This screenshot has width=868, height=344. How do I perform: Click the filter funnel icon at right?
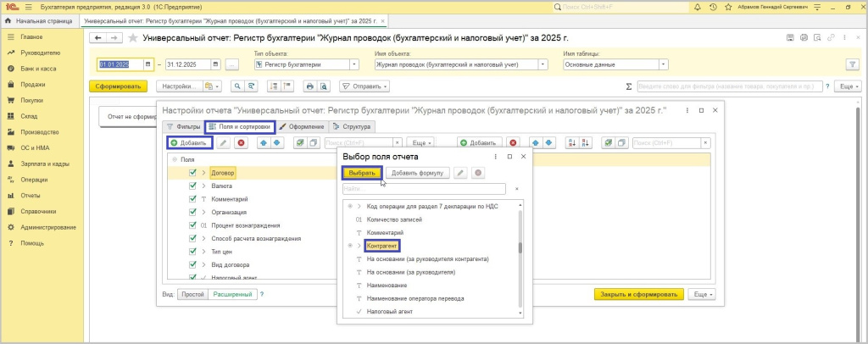point(852,64)
